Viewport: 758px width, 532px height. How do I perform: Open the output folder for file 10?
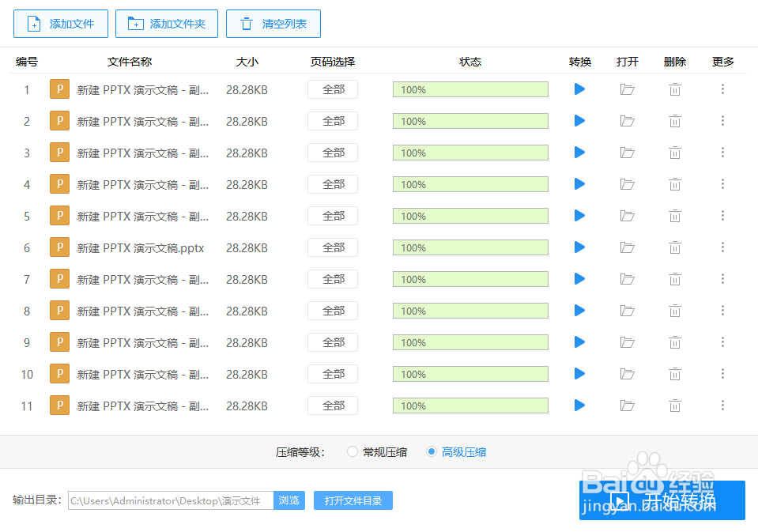[x=627, y=374]
